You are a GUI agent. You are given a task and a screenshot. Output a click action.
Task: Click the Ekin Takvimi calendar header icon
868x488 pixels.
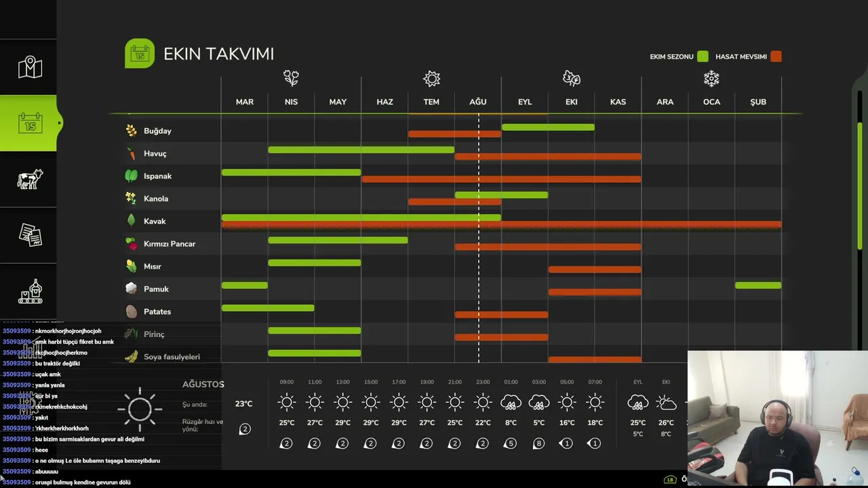coord(140,54)
